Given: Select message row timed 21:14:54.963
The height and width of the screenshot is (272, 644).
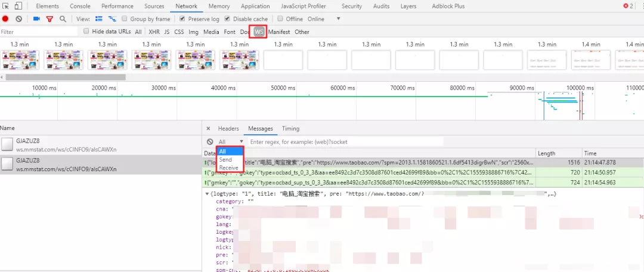Looking at the screenshot, I should [x=423, y=182].
